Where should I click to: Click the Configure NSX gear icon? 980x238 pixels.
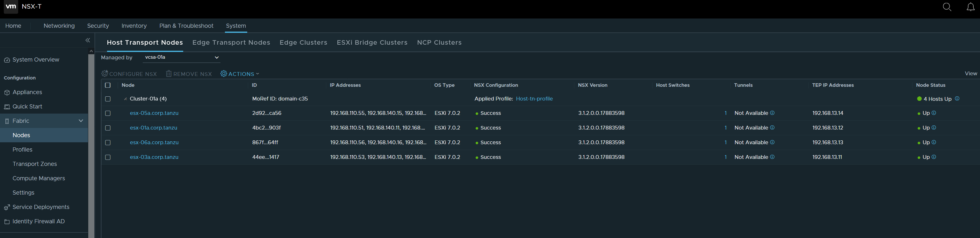(x=104, y=73)
